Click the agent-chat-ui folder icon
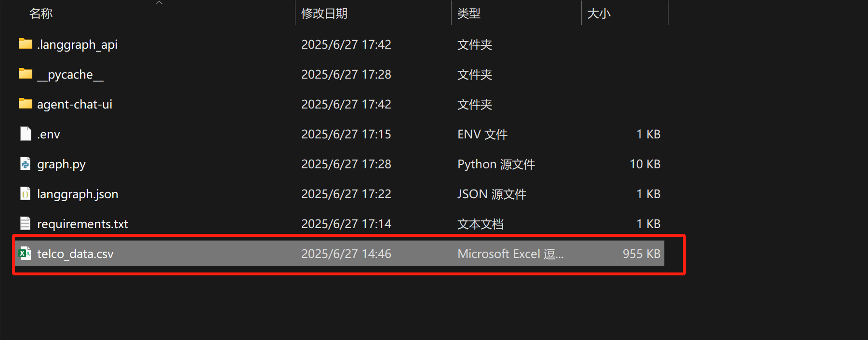The image size is (868, 340). (25, 104)
